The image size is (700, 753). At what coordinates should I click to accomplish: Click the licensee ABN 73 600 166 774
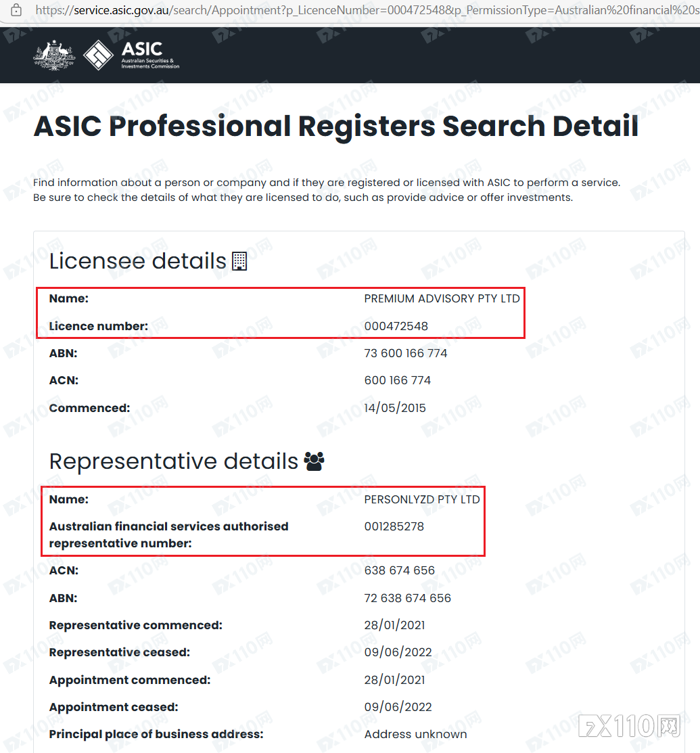(x=406, y=353)
